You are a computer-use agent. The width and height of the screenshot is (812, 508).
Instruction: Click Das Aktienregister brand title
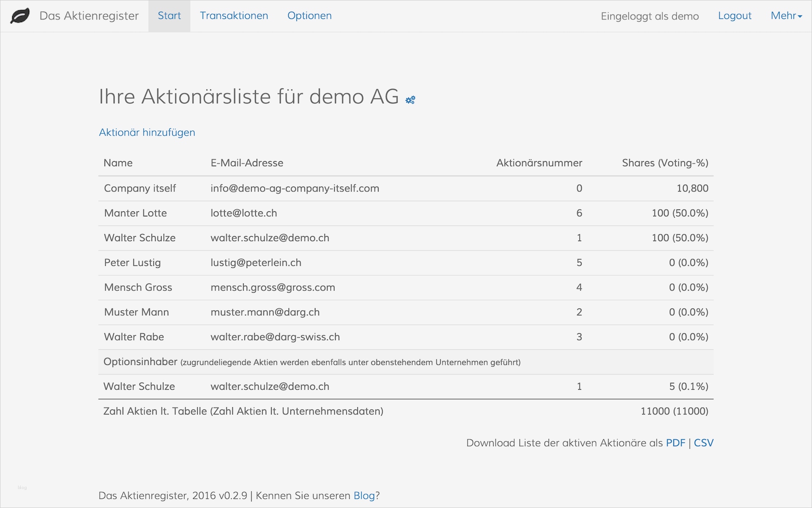(89, 16)
